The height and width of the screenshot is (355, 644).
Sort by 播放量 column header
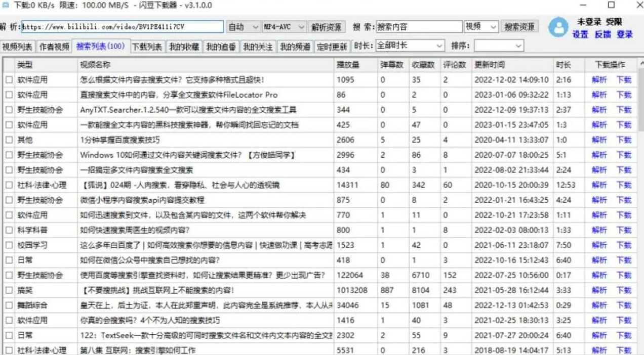coord(355,65)
